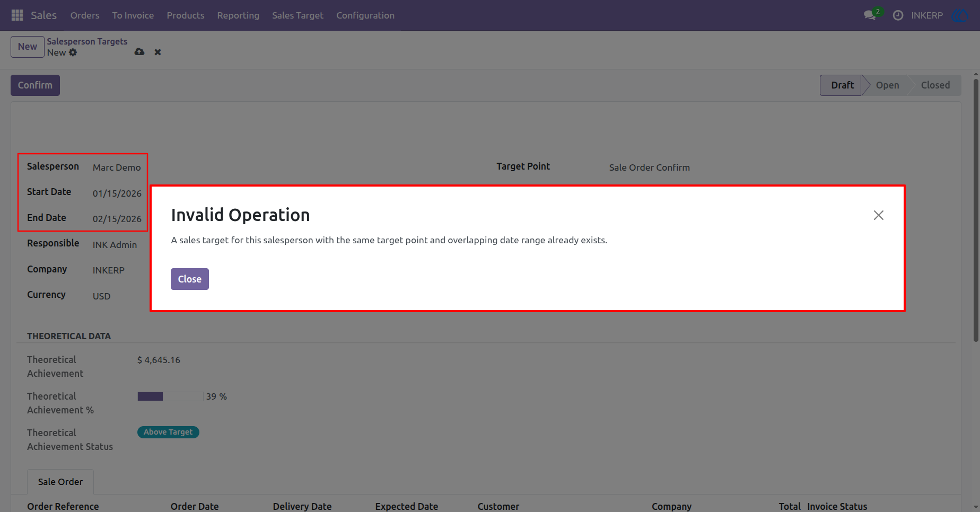
Task: Click the Confirm button
Action: pos(35,85)
